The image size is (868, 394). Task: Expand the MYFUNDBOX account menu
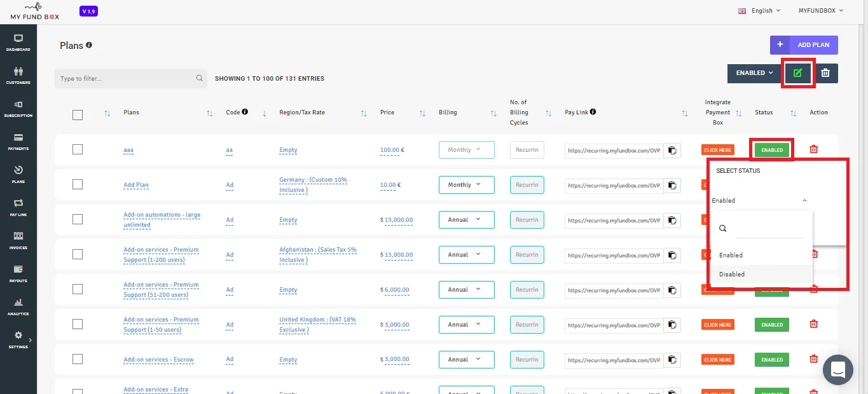[821, 10]
